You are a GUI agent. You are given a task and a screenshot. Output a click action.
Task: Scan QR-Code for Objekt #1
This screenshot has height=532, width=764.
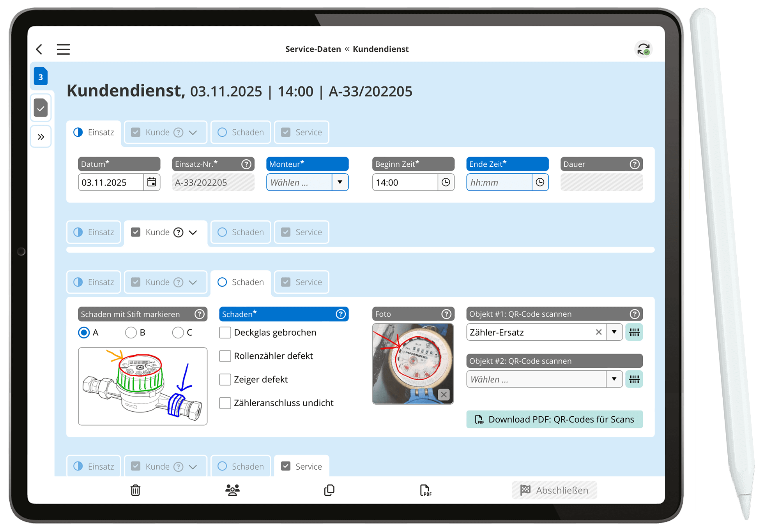click(x=634, y=332)
